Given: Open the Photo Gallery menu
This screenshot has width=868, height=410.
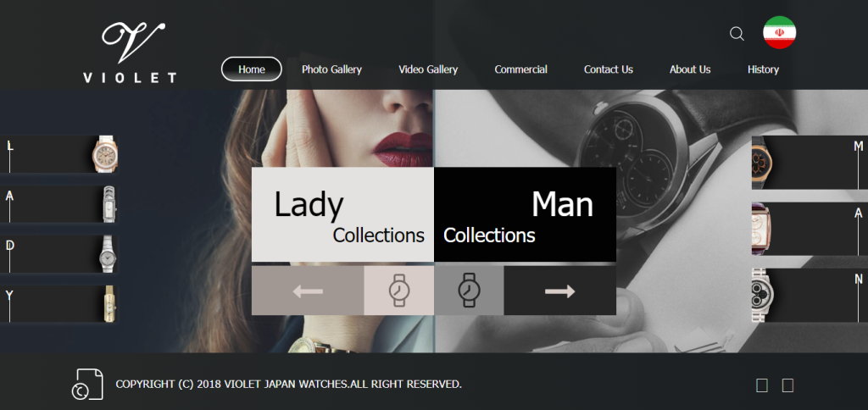Looking at the screenshot, I should click(x=331, y=69).
